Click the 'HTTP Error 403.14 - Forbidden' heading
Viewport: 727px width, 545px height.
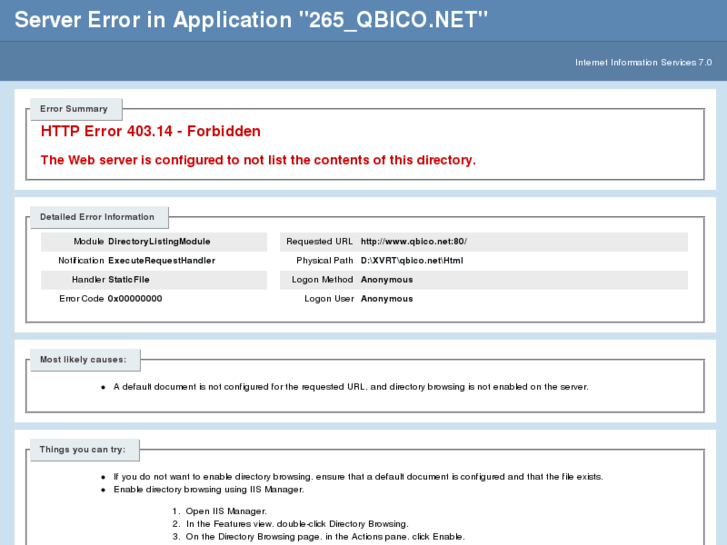tap(151, 131)
